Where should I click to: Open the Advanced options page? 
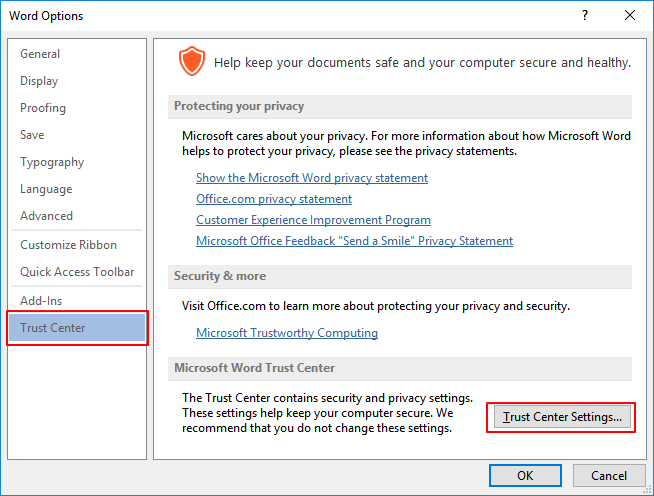pyautogui.click(x=46, y=216)
